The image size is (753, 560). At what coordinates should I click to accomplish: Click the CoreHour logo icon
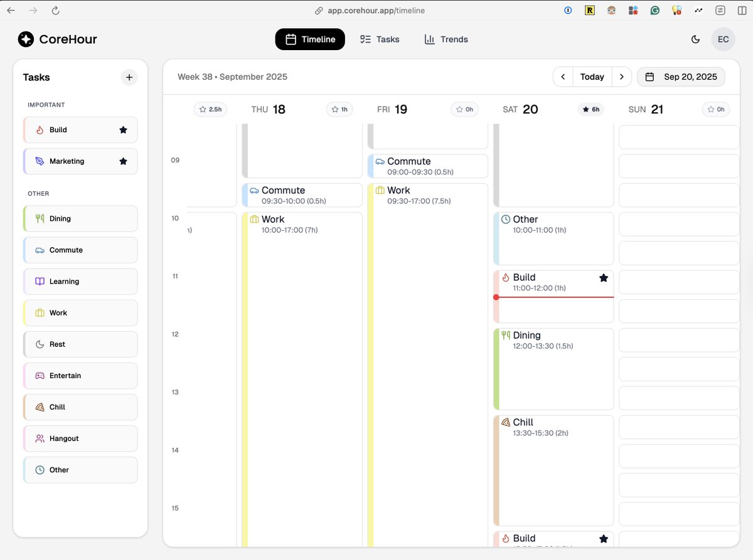tap(26, 40)
